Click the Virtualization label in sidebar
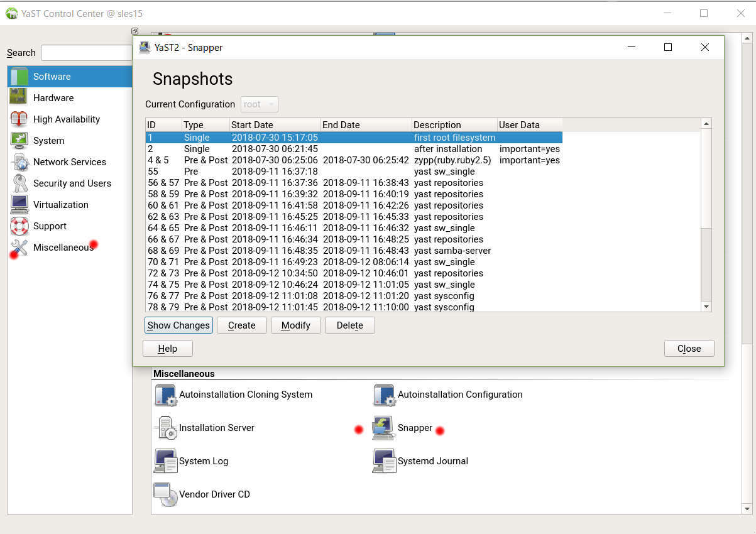 click(x=61, y=205)
